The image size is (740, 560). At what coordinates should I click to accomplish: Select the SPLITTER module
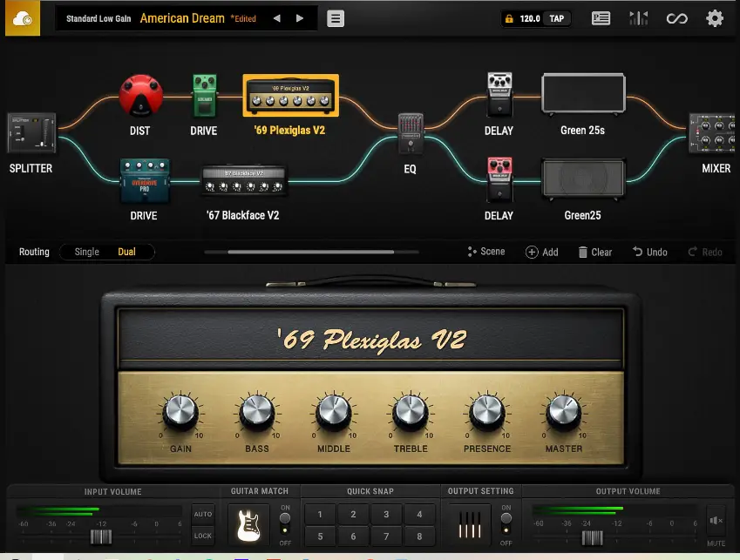pos(31,133)
